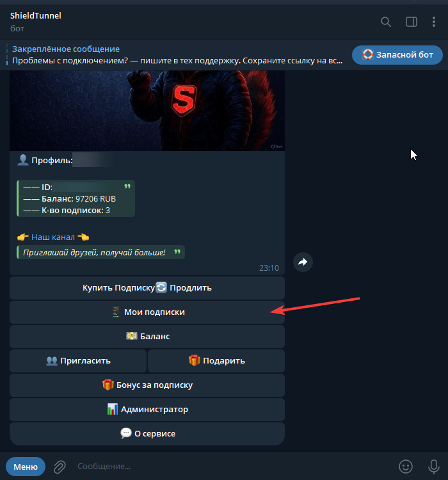Open the three-dot chat options menu
Screen dimensions: 448x480
point(435,22)
